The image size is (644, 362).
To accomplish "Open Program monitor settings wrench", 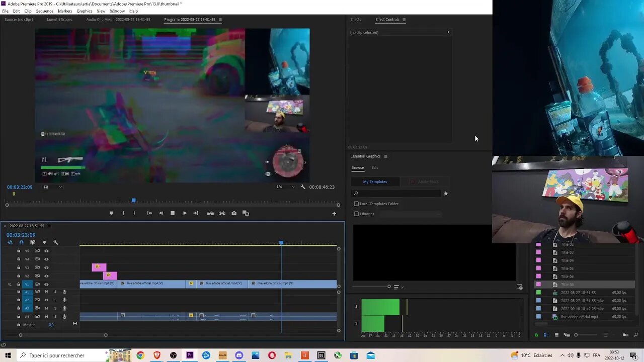I will pos(303,187).
